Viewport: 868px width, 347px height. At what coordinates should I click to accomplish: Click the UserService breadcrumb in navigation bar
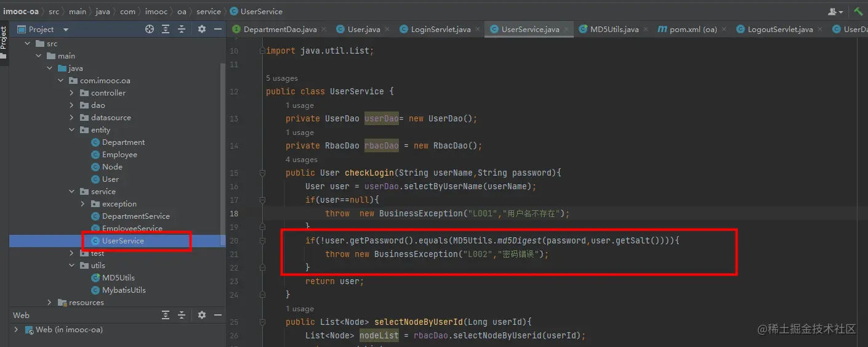coord(256,11)
